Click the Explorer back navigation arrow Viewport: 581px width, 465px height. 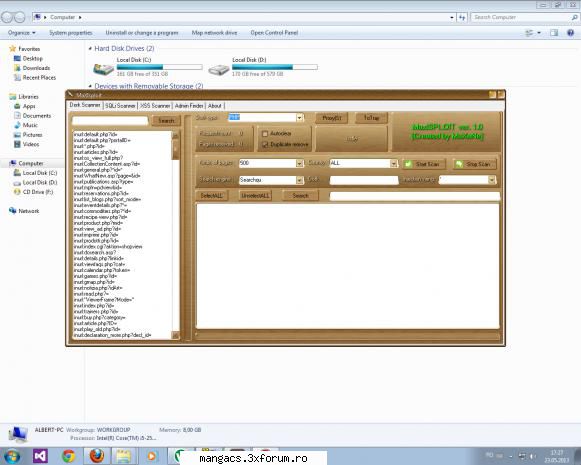click(7, 17)
